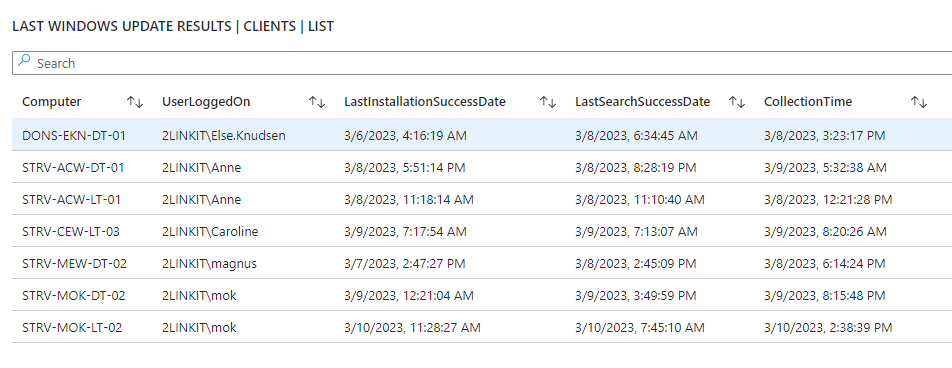Click search date 3/8/2023, 6:34:45 AM

[x=637, y=135]
